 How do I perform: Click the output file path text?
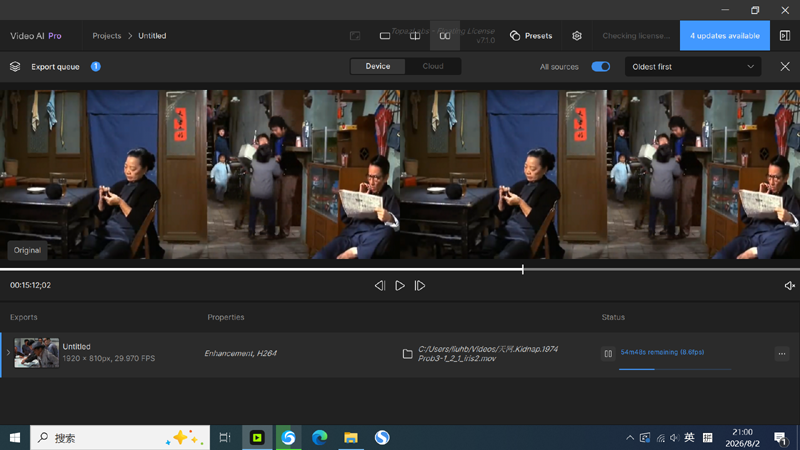point(488,354)
